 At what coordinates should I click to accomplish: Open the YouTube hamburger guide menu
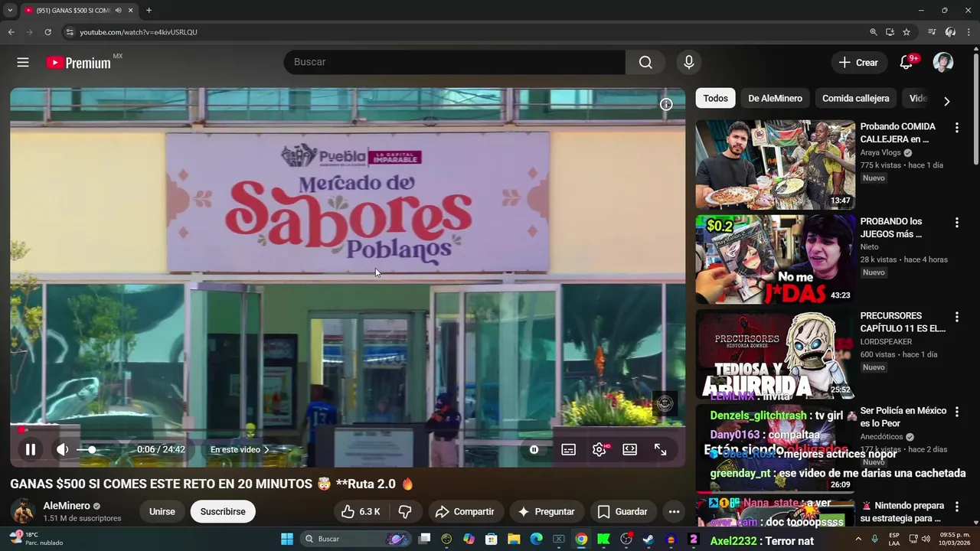23,63
